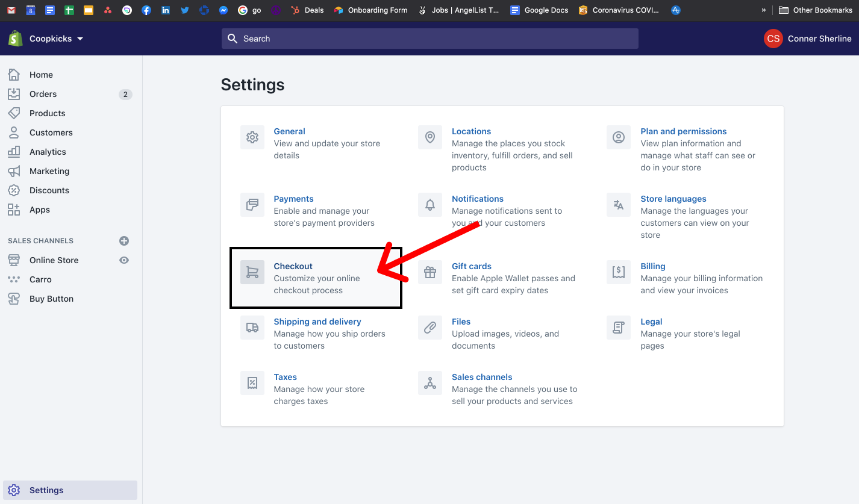The image size is (859, 504).
Task: Open the Conner Sherline account menu
Action: (x=807, y=39)
